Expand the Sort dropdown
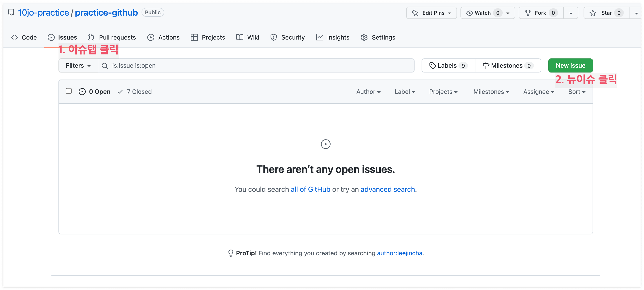Image resolution: width=644 pixels, height=290 pixels. pos(576,92)
